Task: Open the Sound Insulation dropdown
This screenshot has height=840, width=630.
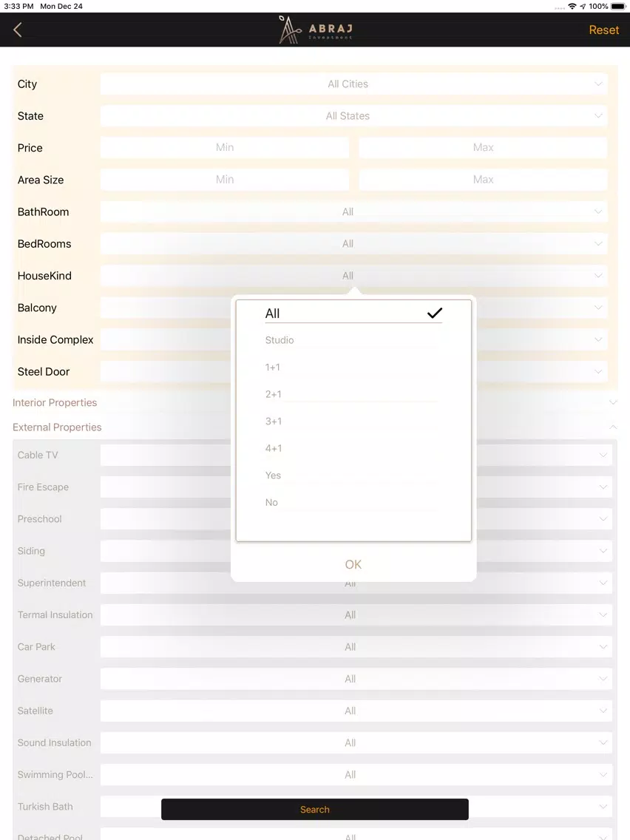Action: (x=356, y=742)
